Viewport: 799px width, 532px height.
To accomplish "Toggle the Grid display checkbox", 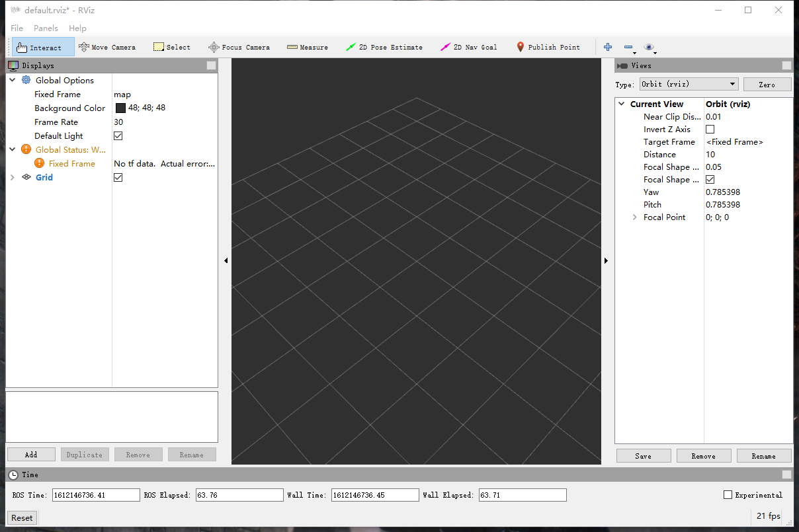I will pos(118,177).
